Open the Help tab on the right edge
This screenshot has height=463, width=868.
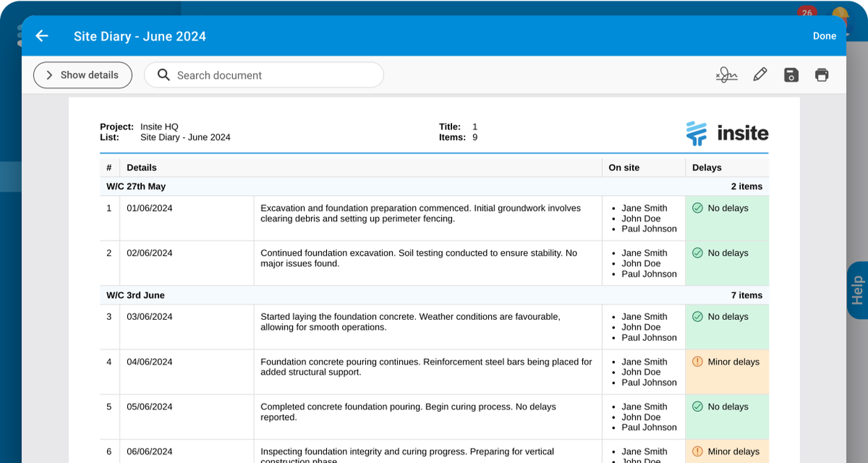point(857,291)
